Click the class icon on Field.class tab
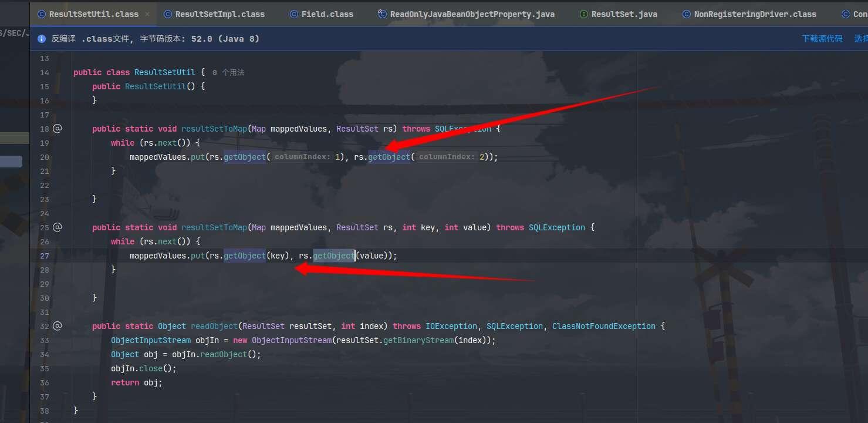This screenshot has width=868, height=423. pos(293,14)
